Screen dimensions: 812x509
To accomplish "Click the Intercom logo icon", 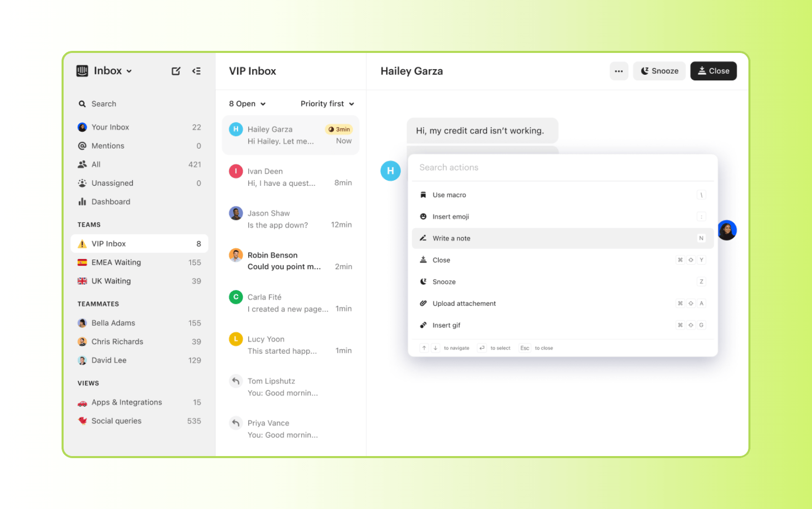I will click(x=82, y=71).
